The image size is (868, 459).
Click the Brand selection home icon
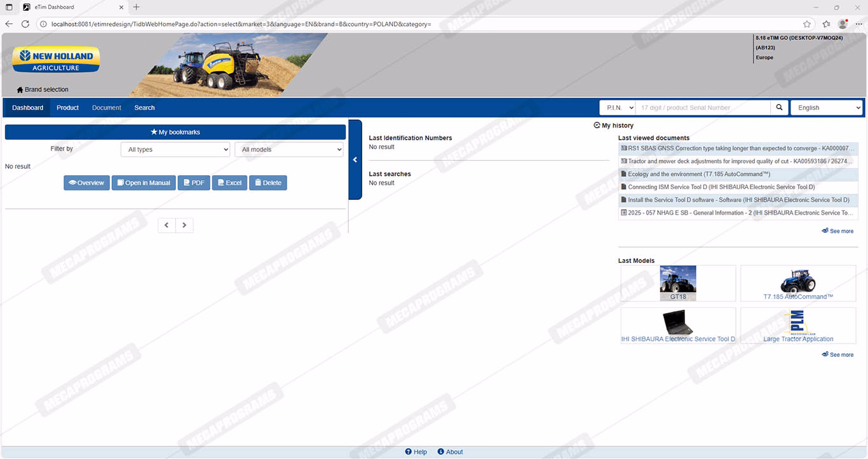(x=20, y=90)
